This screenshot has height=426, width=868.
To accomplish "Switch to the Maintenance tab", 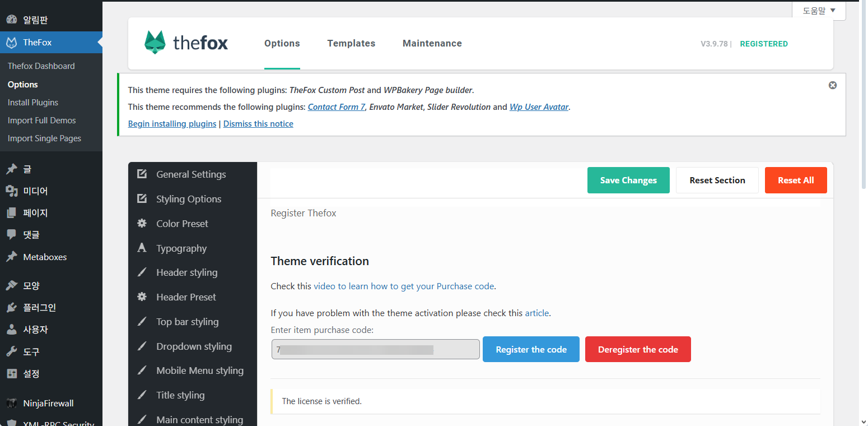I will coord(432,43).
